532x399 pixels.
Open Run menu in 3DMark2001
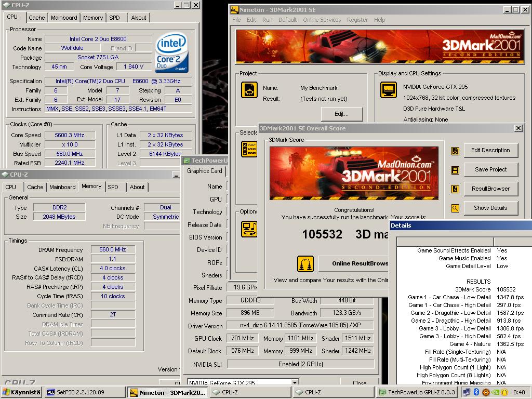(268, 20)
